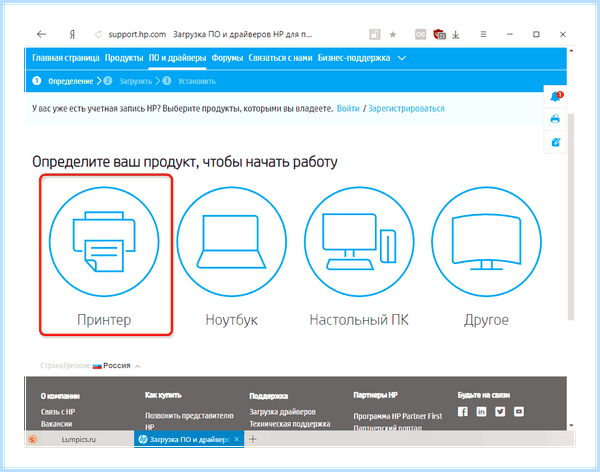Select step 1 Определение
Viewport: 600px width, 472px height.
[63, 81]
